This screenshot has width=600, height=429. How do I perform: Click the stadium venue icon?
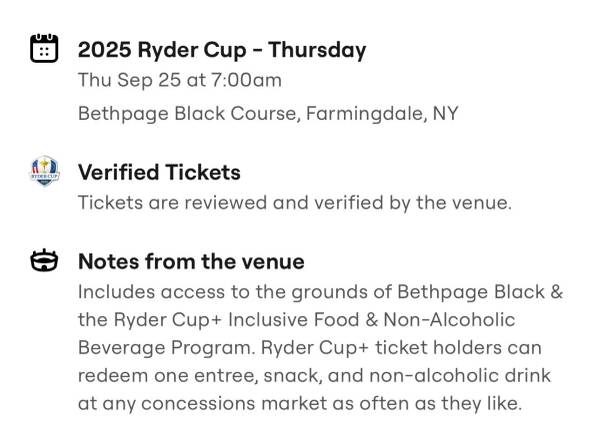click(x=44, y=260)
